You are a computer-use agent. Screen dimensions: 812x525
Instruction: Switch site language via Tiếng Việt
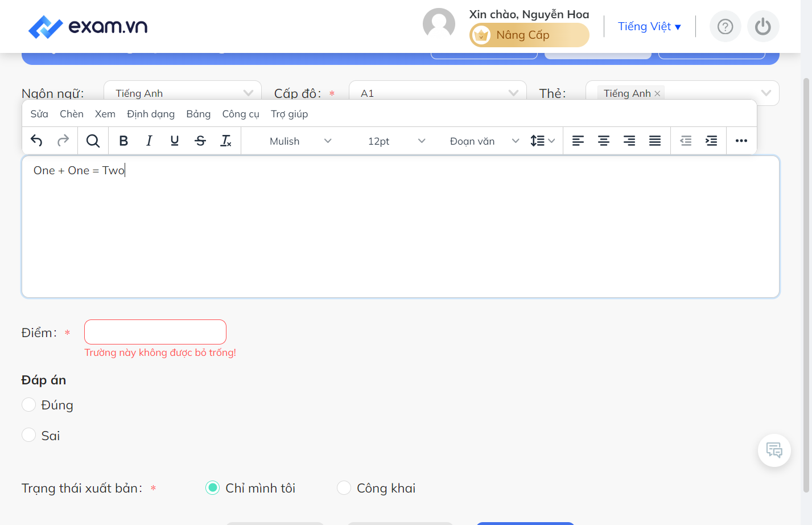pos(649,26)
